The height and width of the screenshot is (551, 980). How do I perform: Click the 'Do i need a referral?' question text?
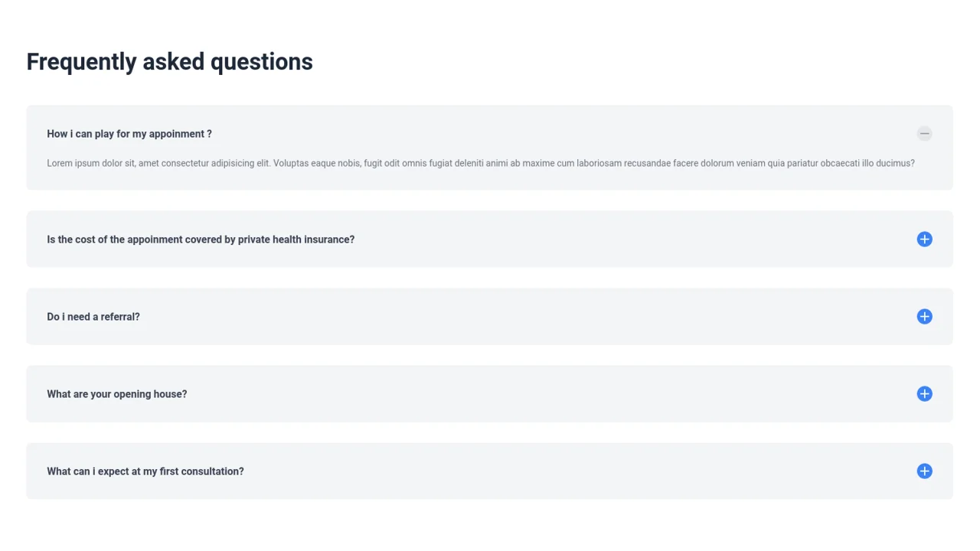pos(93,316)
